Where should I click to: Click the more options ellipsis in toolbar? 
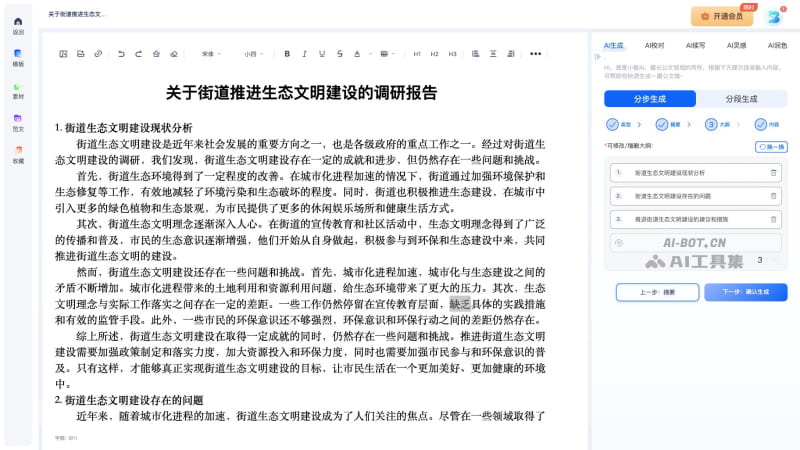(x=535, y=54)
